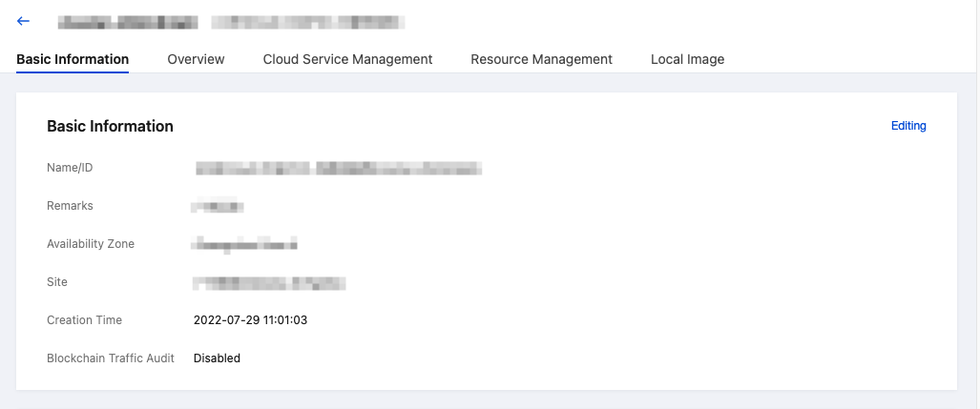Image resolution: width=980 pixels, height=409 pixels.
Task: Click the blurred Name/ID value
Action: click(338, 169)
